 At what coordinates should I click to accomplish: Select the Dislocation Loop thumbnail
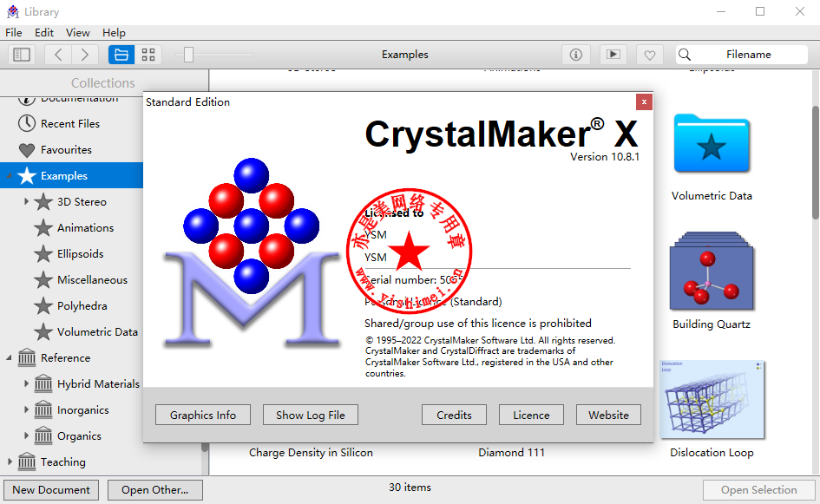tap(712, 399)
